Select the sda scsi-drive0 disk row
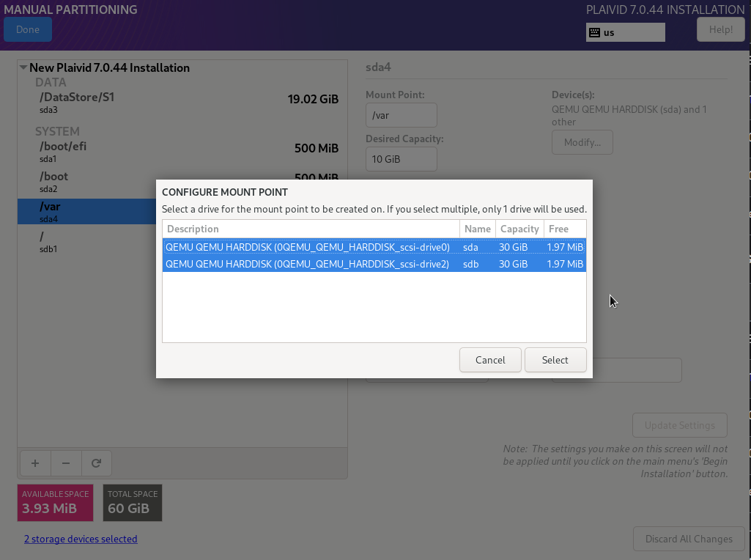This screenshot has height=560, width=751. tap(374, 247)
